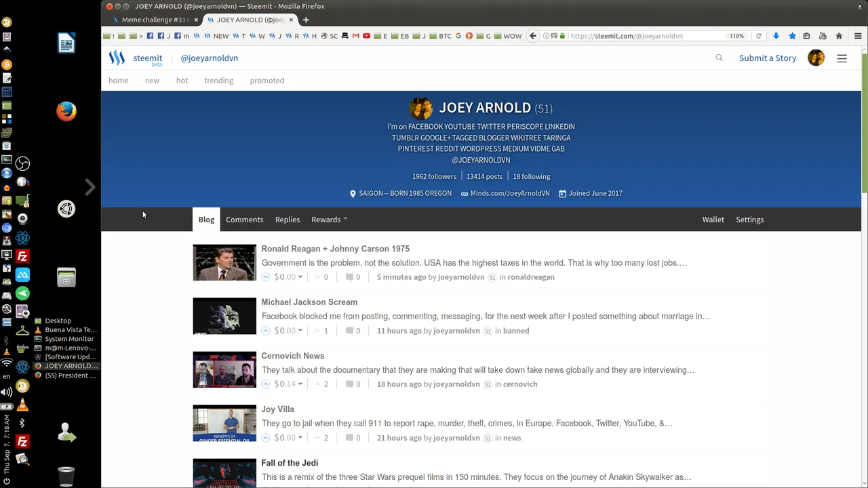Open a new tab with plus button

306,20
